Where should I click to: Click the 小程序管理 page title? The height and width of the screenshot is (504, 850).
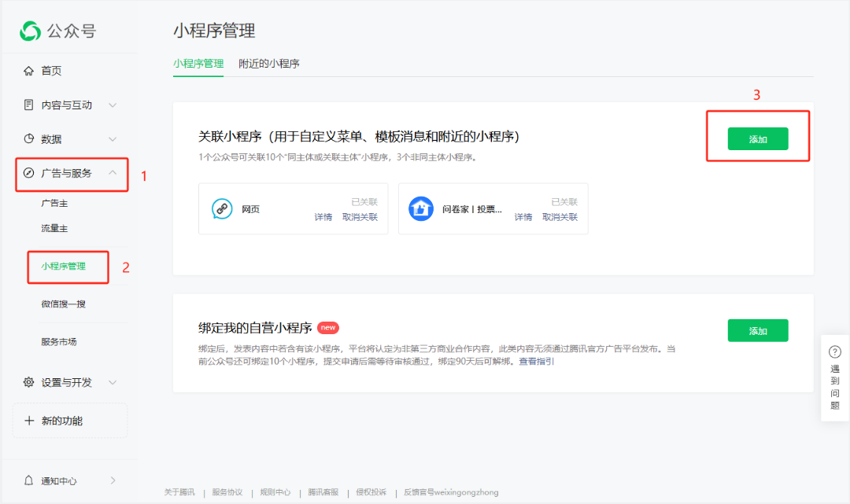click(214, 31)
